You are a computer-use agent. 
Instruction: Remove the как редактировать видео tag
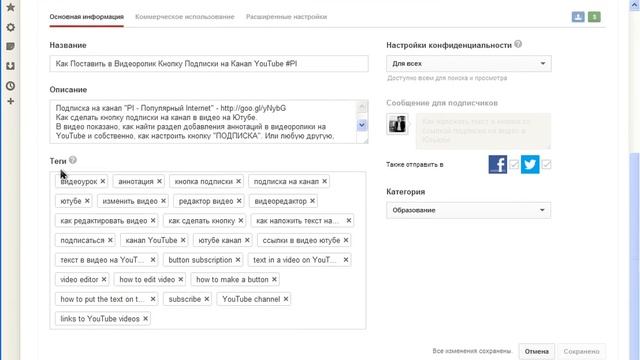[x=153, y=220]
